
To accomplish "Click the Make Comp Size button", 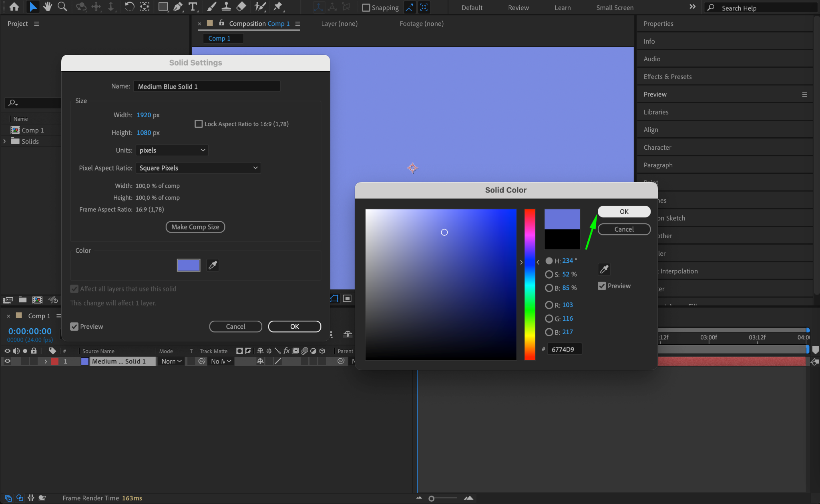I will tap(195, 227).
